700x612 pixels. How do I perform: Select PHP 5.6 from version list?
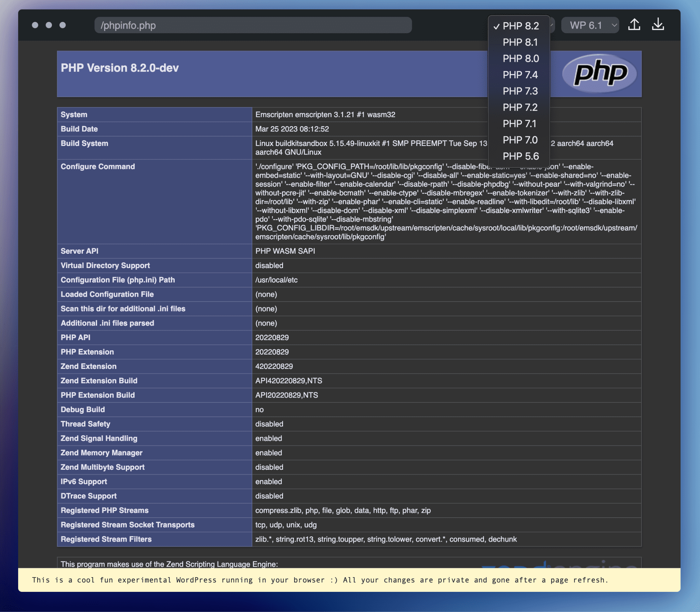coord(520,156)
